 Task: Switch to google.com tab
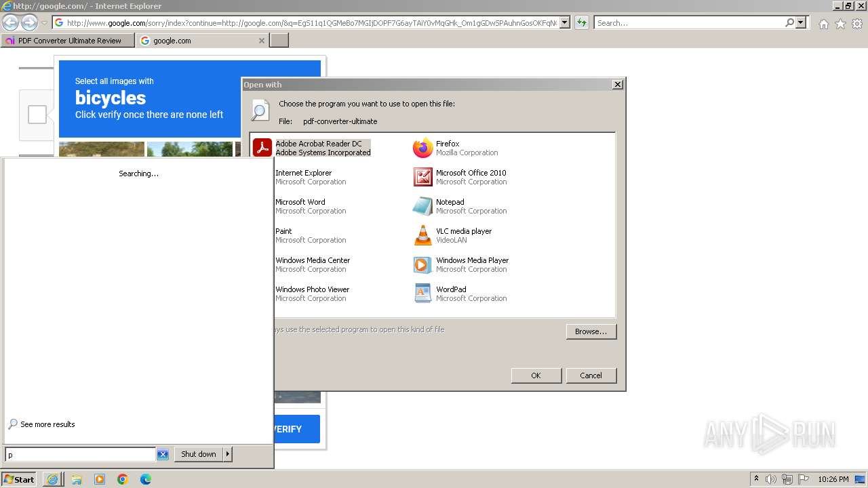point(203,41)
